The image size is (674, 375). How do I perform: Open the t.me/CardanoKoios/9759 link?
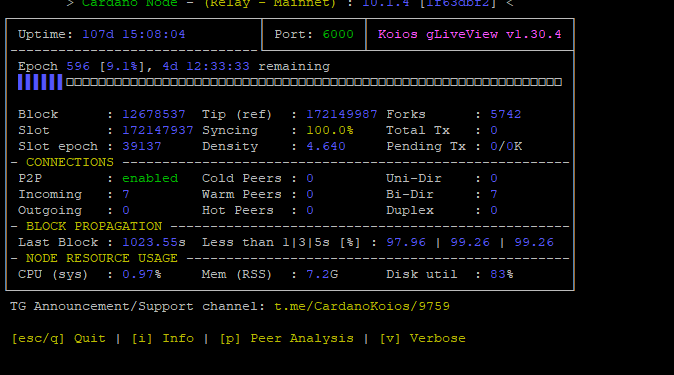pos(362,306)
